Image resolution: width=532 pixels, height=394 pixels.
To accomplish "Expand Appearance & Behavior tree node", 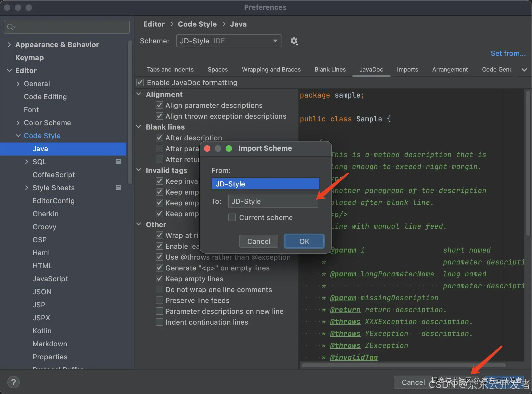I will pos(9,45).
